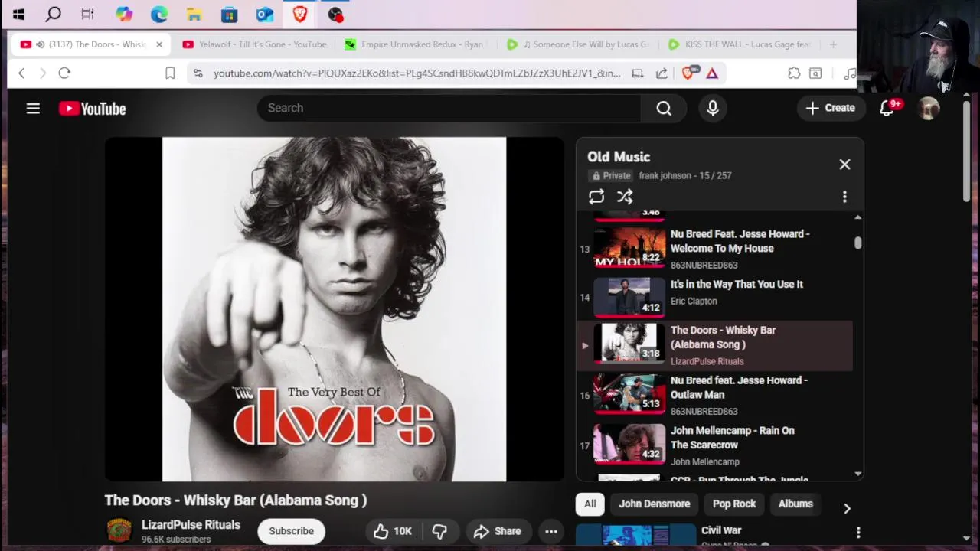Close the Old Music playlist panel
This screenshot has width=980, height=551.
point(844,164)
